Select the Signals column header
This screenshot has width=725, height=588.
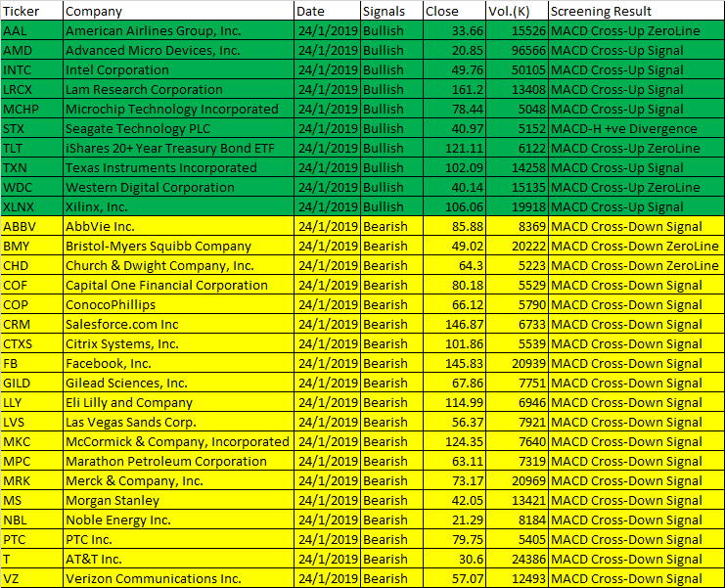pos(391,11)
